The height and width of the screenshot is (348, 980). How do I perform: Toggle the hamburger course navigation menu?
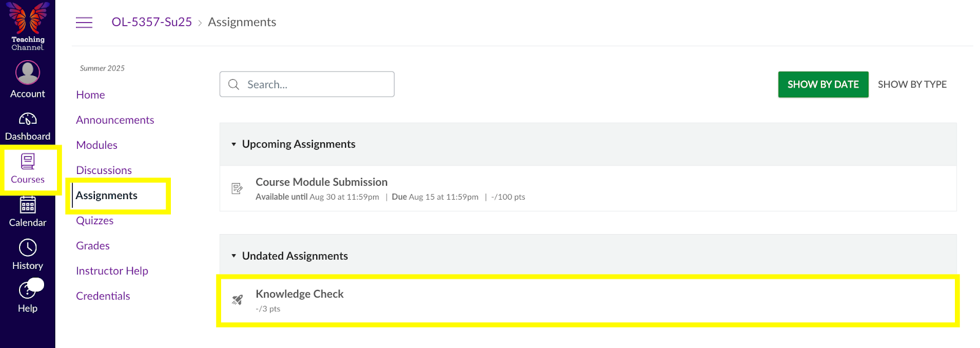pos(84,23)
